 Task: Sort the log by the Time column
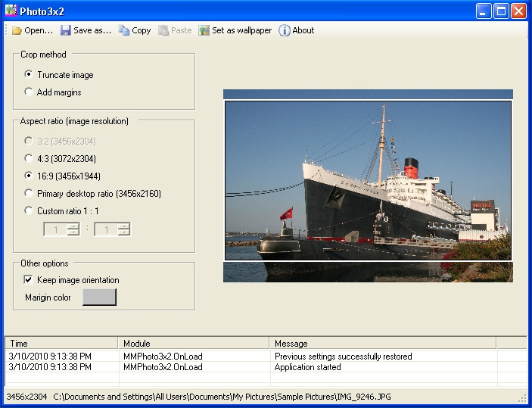[61, 343]
